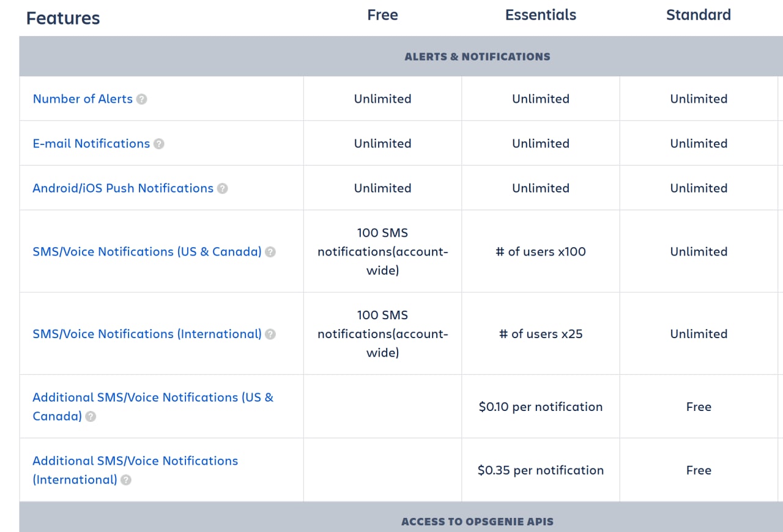
Task: Click question mark after SMS/Voice Notifications (US & Canada)
Action: pos(270,252)
